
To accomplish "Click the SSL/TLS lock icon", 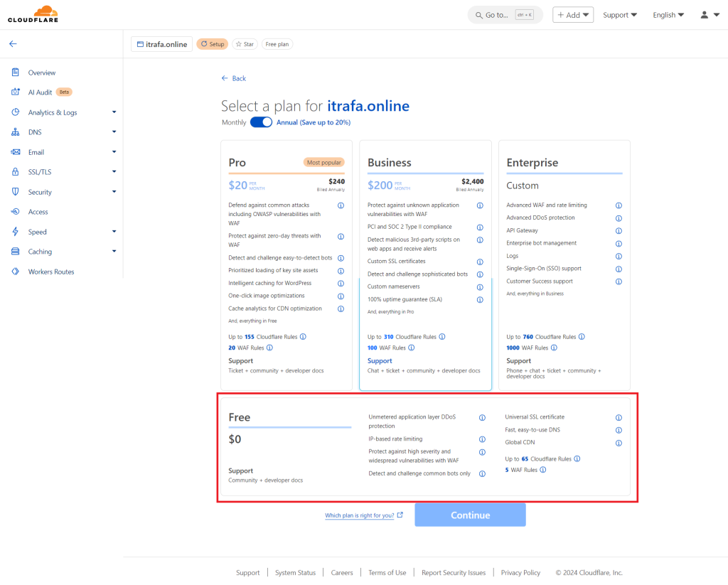I will click(x=16, y=172).
